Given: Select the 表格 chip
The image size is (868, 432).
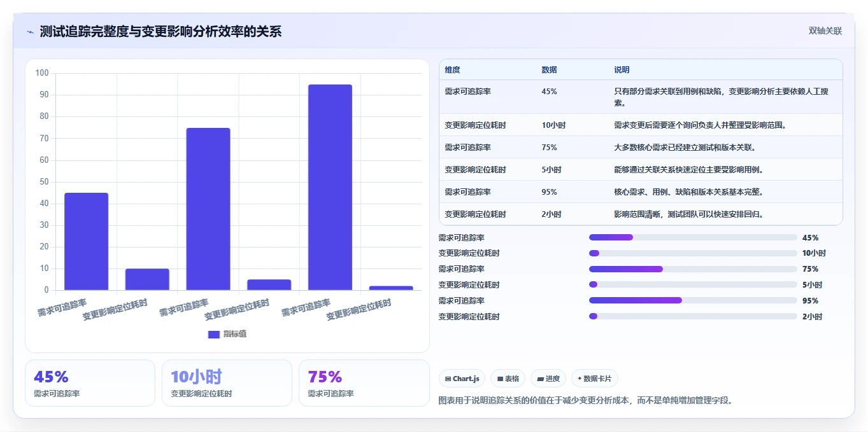Looking at the screenshot, I should coord(508,379).
